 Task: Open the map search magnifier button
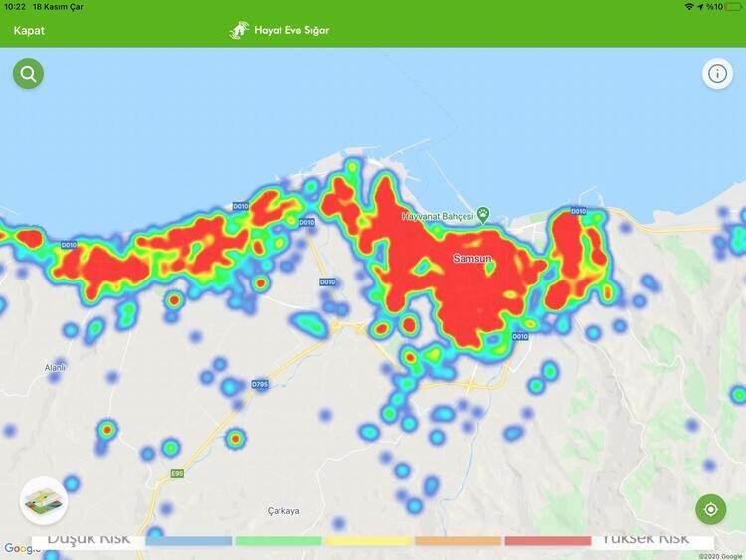[28, 73]
